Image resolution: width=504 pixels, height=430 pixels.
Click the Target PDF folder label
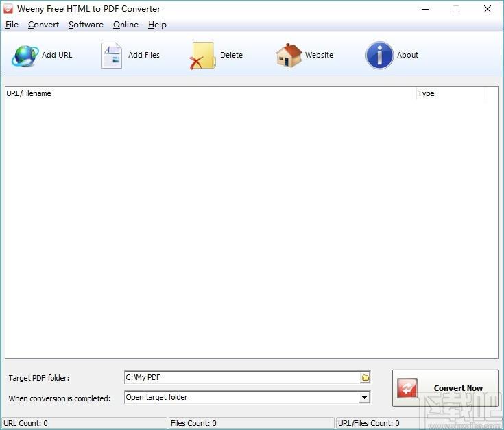(x=39, y=378)
